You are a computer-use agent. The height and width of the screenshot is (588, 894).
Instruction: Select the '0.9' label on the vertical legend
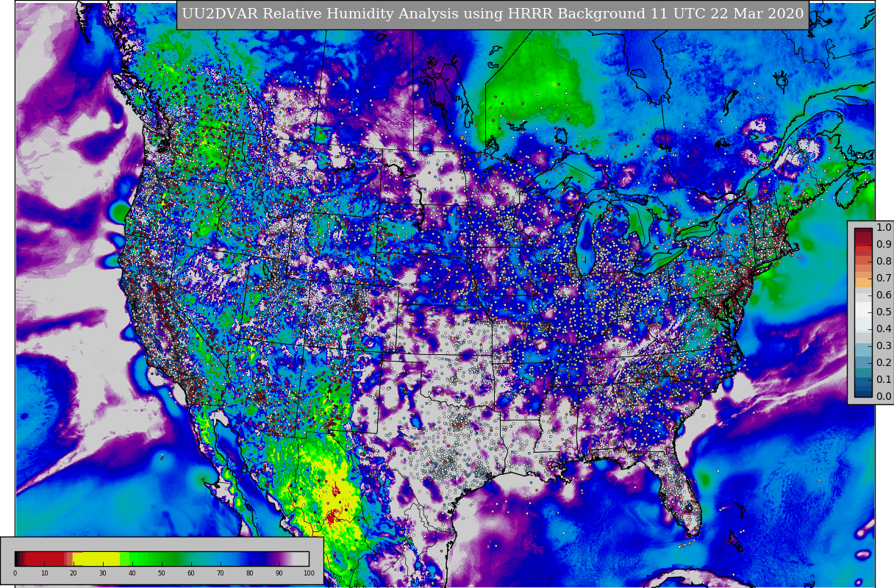click(884, 245)
